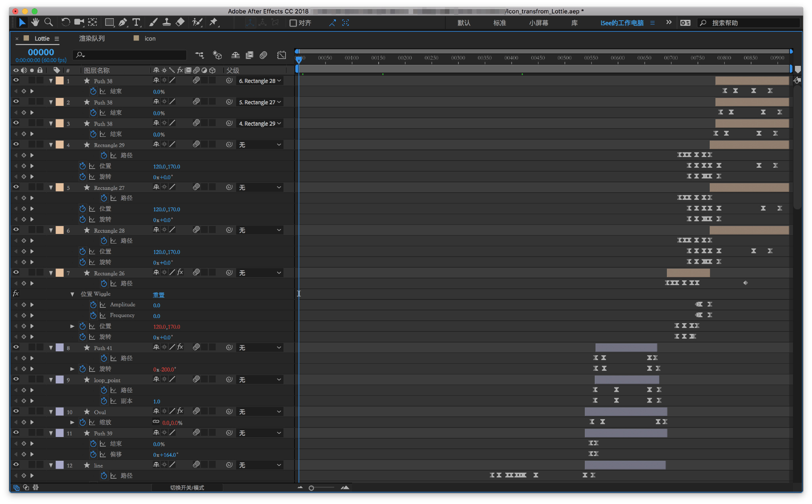The height and width of the screenshot is (504, 812).
Task: Select the Zoom tool
Action: (x=48, y=22)
